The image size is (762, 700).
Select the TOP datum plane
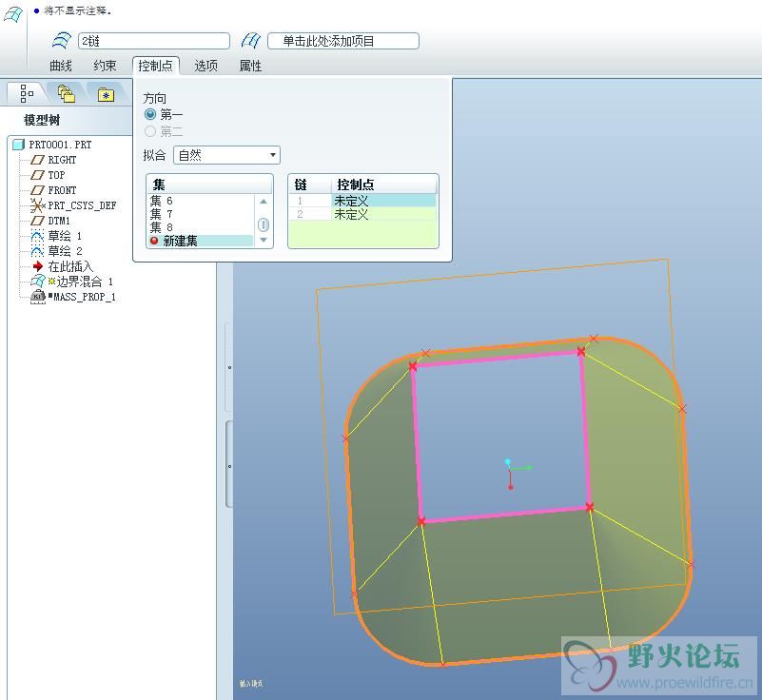point(56,175)
